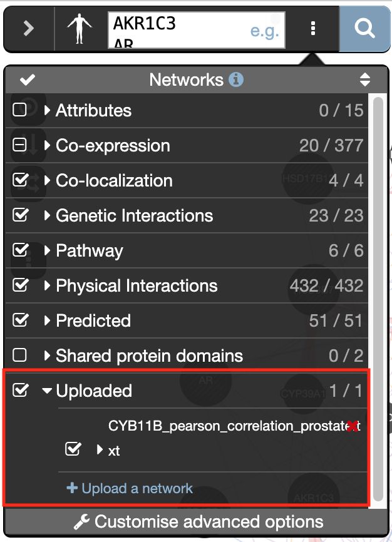Click the magnifying glass search button
The width and height of the screenshot is (392, 542).
click(364, 29)
